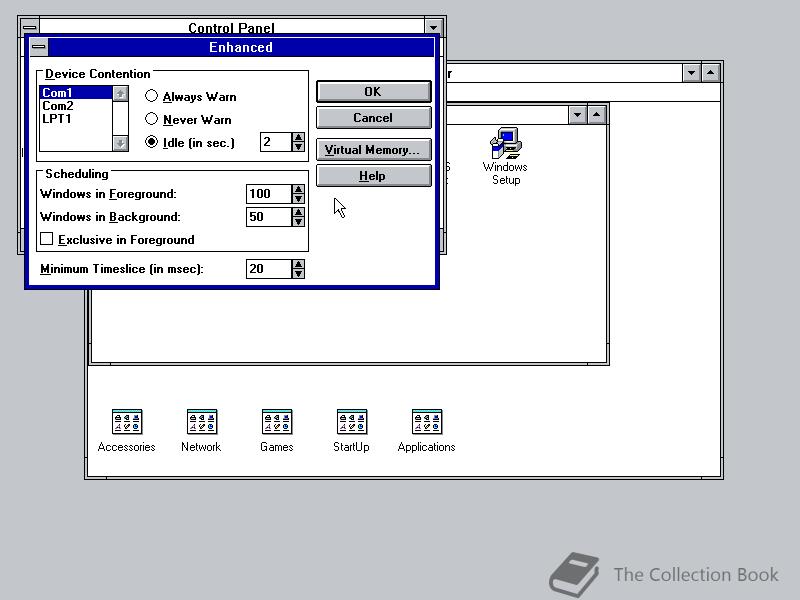Click Windows in Background value field
Viewport: 800px width, 600px height.
tap(269, 217)
